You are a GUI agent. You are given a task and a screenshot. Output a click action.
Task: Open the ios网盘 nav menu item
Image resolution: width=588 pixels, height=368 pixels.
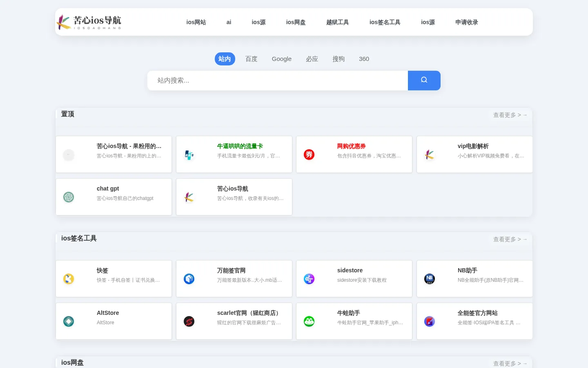click(296, 22)
